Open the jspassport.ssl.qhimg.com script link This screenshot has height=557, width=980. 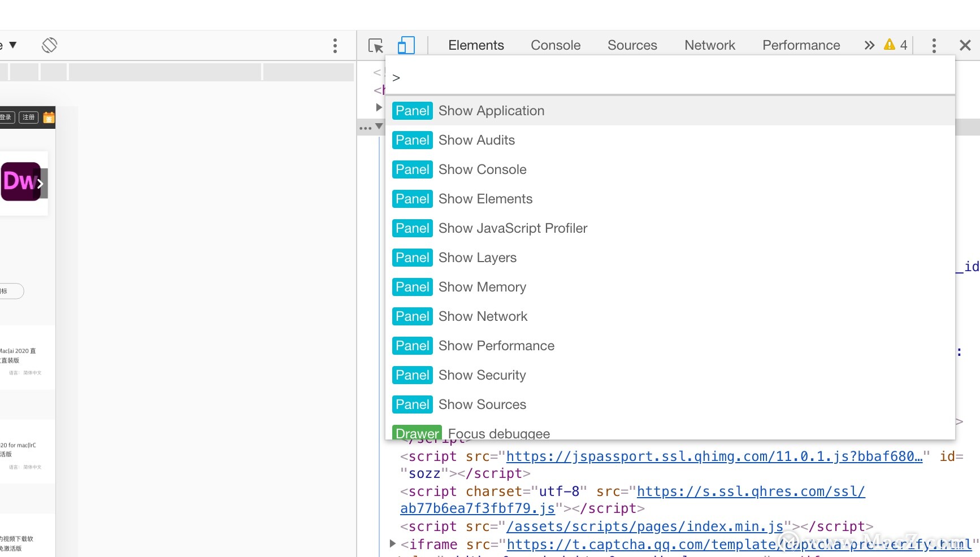pyautogui.click(x=714, y=456)
